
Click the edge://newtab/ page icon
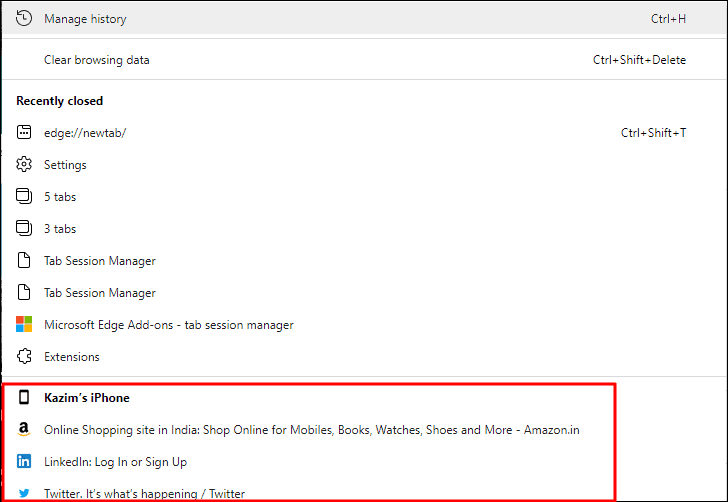click(24, 132)
